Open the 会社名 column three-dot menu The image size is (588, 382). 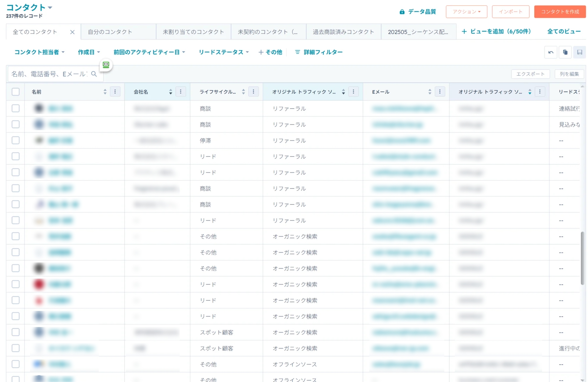point(181,92)
